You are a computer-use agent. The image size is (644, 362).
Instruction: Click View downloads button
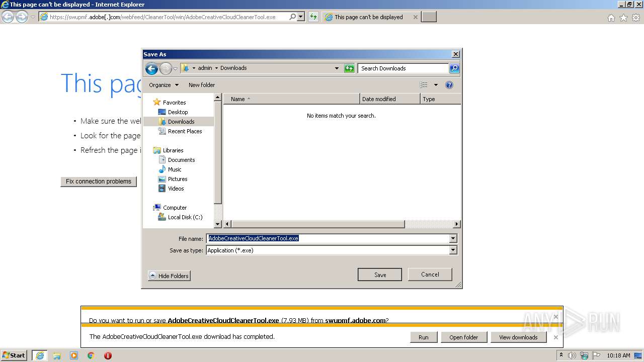click(518, 337)
